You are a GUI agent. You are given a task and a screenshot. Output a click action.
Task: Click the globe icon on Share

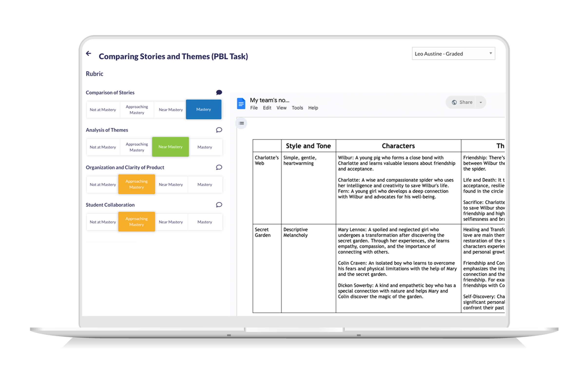pos(454,102)
